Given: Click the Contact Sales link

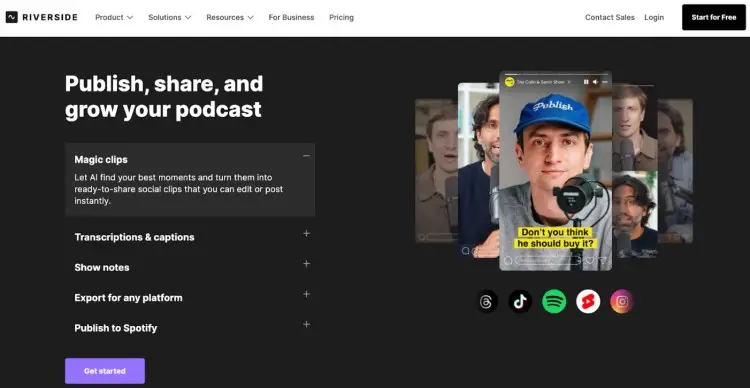Looking at the screenshot, I should click(x=609, y=17).
